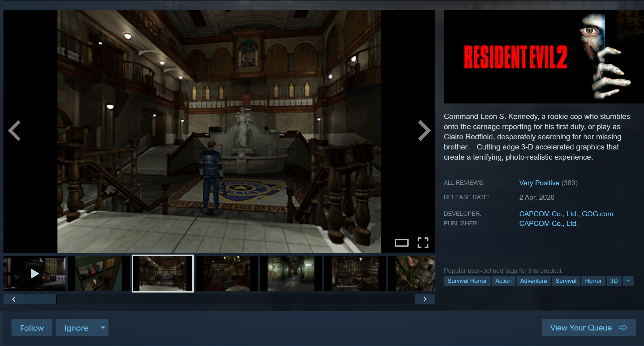Open View Your Queue
Screen dimensions: 644x346
coord(588,328)
